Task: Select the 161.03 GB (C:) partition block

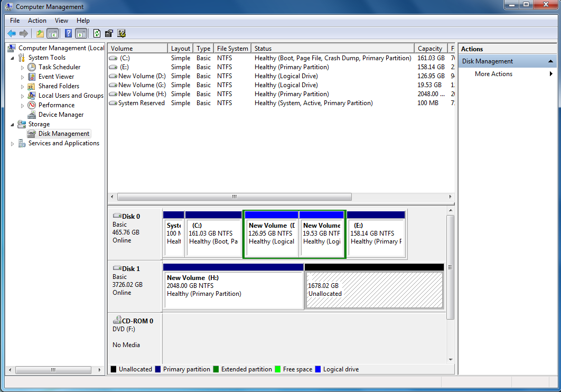Action: [213, 234]
